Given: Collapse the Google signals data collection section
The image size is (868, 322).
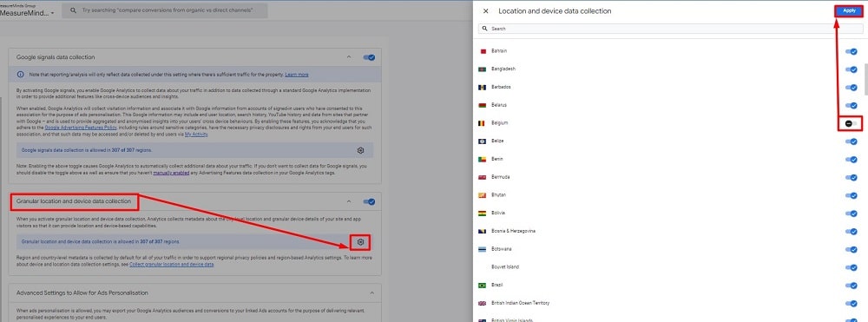Looking at the screenshot, I should click(348, 57).
